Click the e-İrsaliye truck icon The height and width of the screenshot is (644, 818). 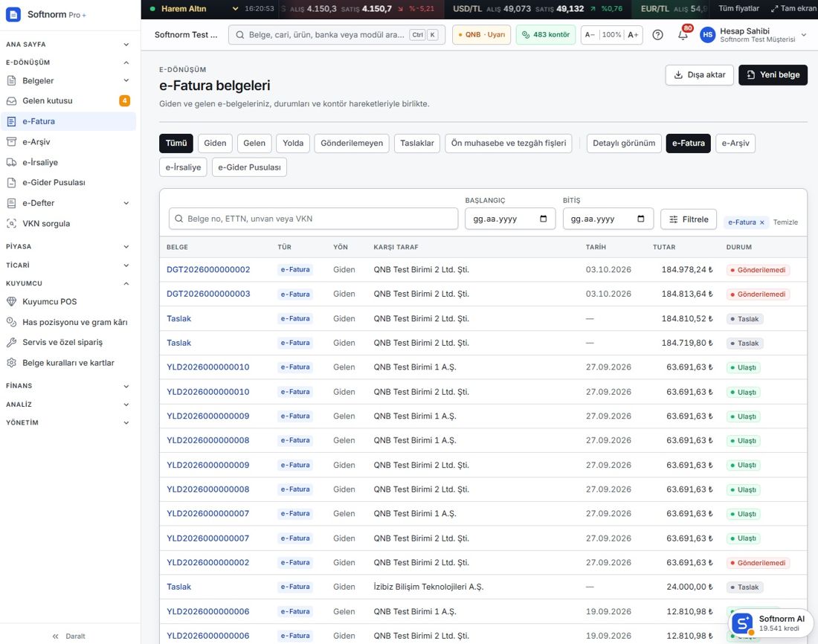point(11,162)
